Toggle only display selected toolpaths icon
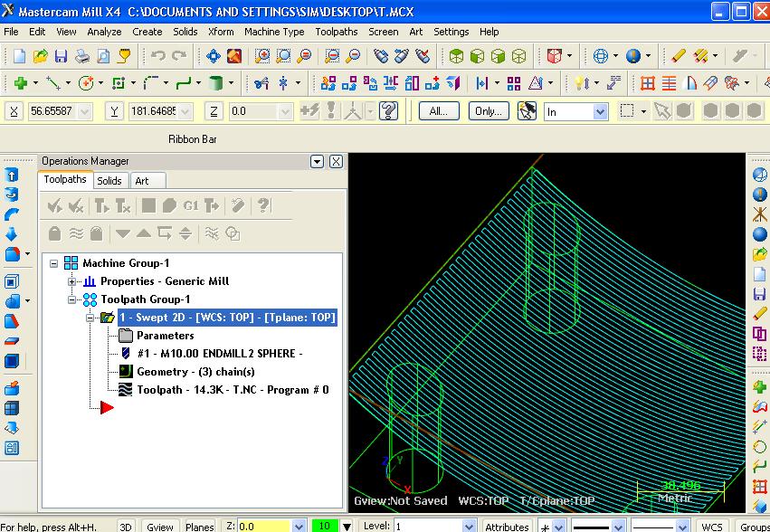The height and width of the screenshot is (532, 770). coord(212,233)
